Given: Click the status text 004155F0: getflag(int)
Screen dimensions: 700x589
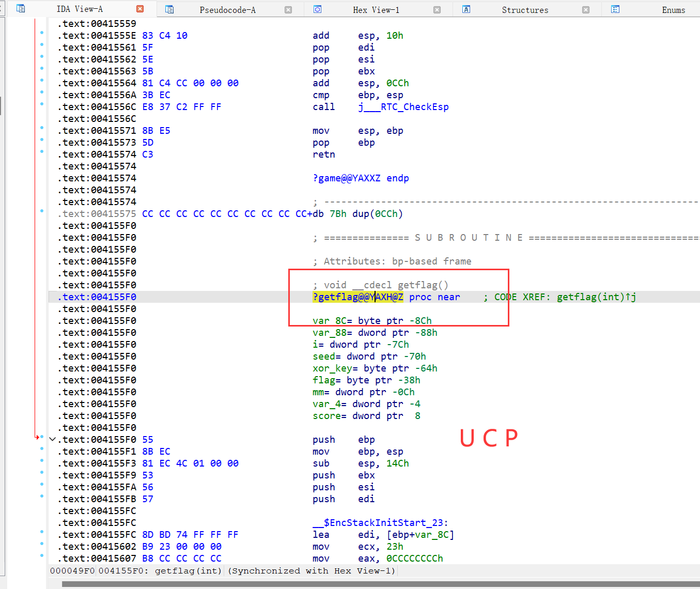Looking at the screenshot, I should pyautogui.click(x=160, y=571).
